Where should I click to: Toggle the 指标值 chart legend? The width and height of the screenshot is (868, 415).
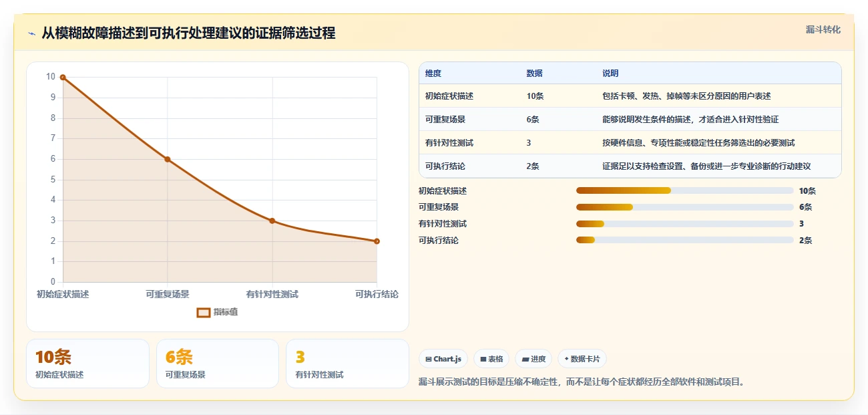(218, 312)
